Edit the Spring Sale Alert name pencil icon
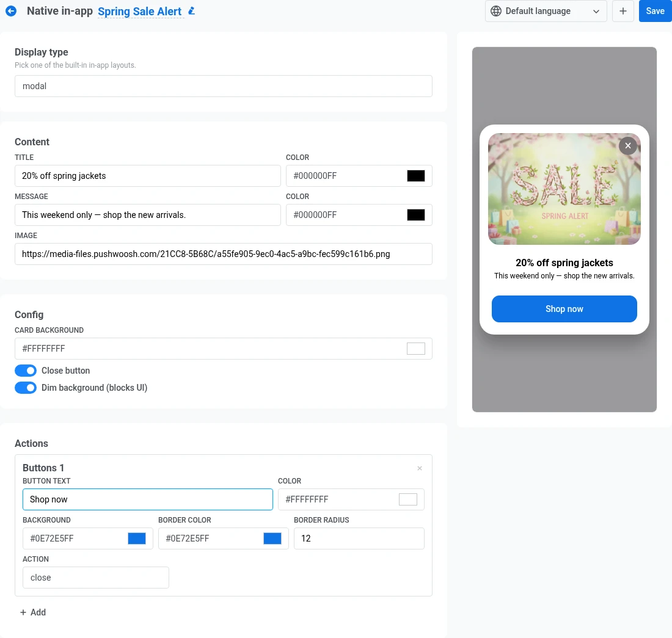The image size is (672, 638). pos(192,11)
